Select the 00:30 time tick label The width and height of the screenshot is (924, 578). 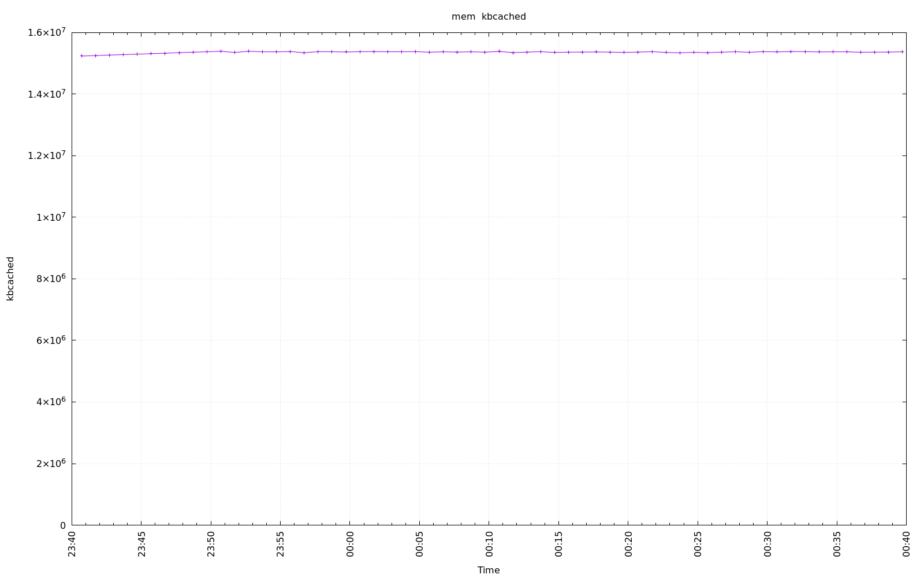click(x=767, y=544)
